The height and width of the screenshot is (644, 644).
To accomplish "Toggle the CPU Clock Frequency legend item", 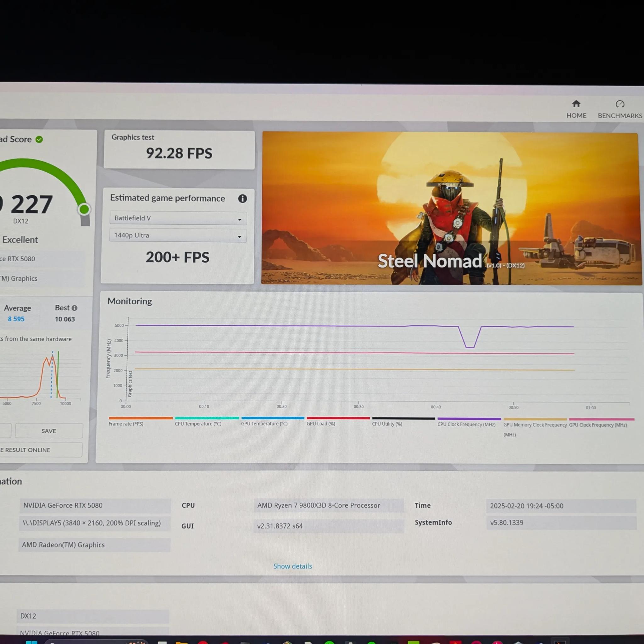I will pyautogui.click(x=469, y=422).
